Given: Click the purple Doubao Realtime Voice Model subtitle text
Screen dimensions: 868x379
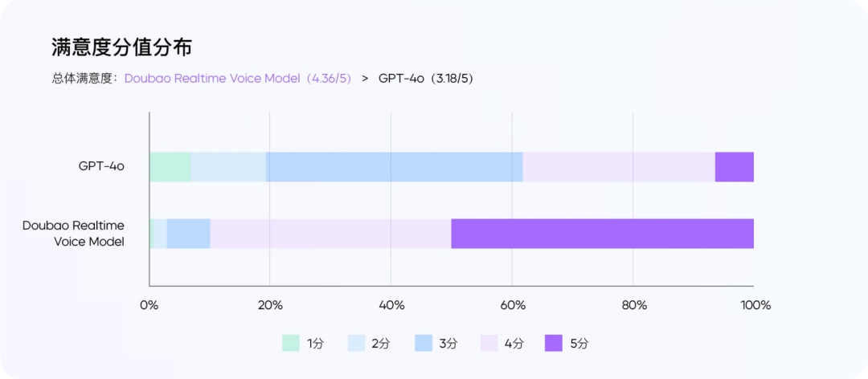Looking at the screenshot, I should (x=238, y=79).
